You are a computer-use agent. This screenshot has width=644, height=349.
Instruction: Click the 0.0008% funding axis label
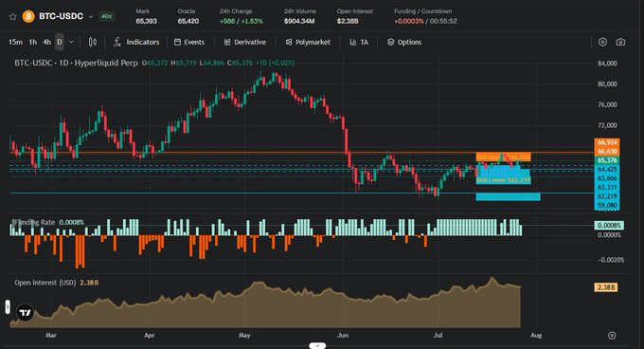[609, 226]
